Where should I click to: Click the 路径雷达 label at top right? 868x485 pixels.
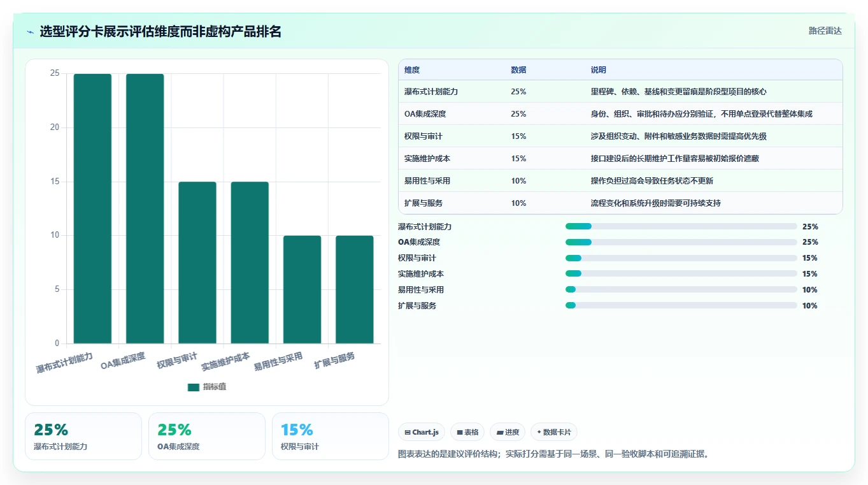(x=825, y=31)
